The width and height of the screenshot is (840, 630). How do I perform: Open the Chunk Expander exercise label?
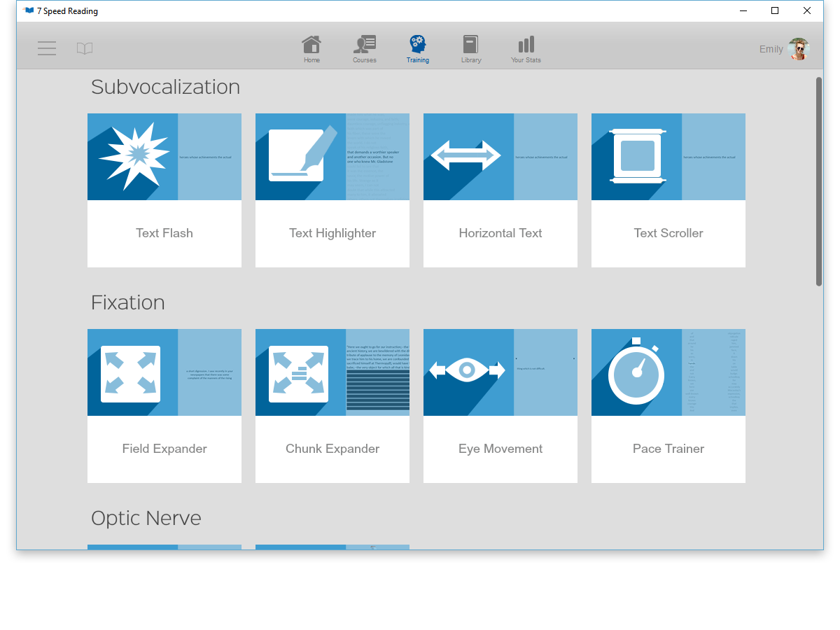(x=332, y=449)
